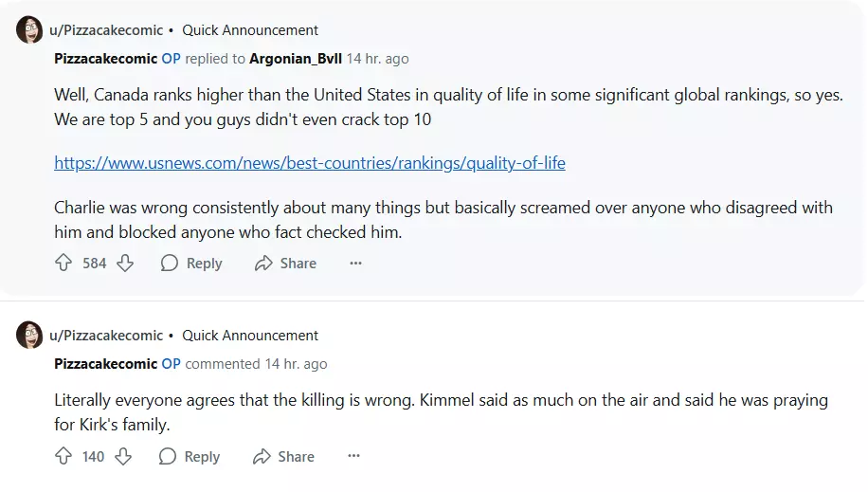This screenshot has height=492, width=868.
Task: Click the top Pizzacakecomic avatar image
Action: tap(29, 30)
